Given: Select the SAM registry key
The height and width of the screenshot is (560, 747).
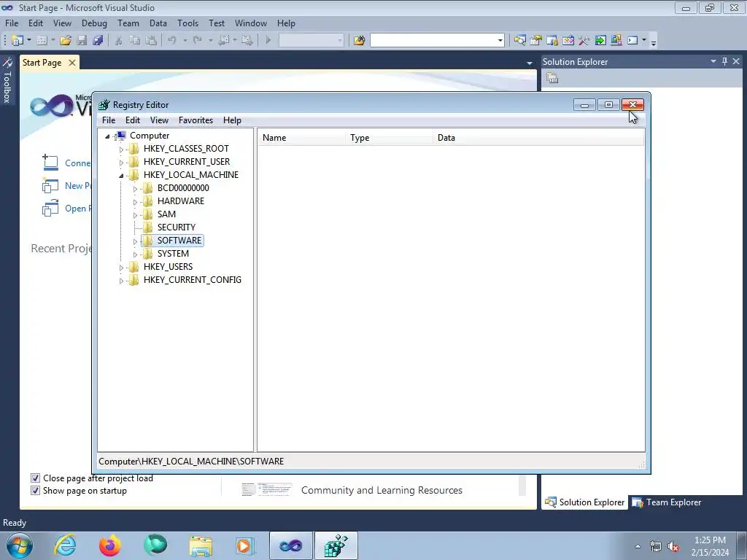Looking at the screenshot, I should (166, 214).
